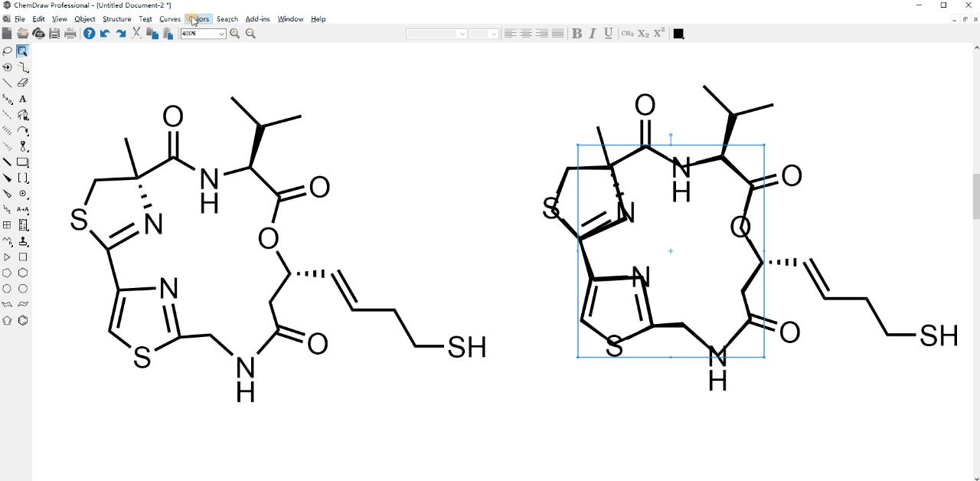Screen dimensions: 980x481
Task: Select the Lasso selection tool
Action: coord(6,51)
